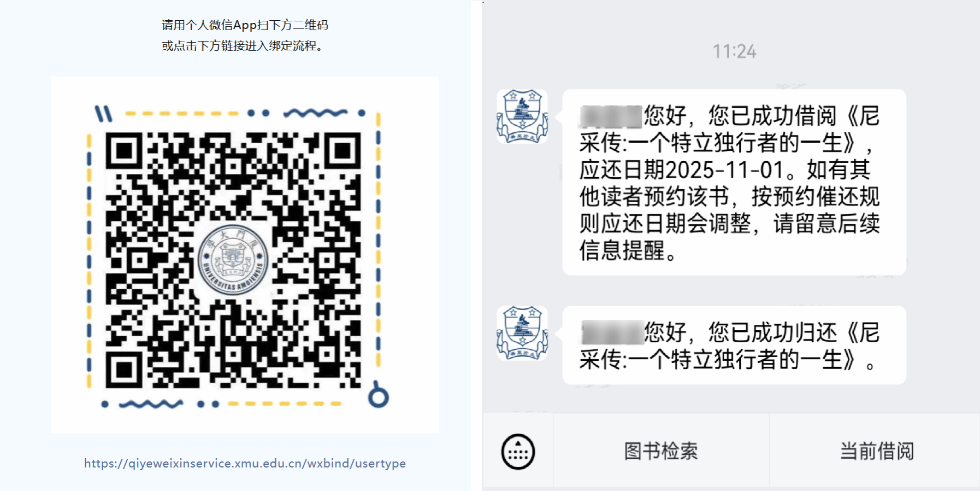Click the WeChat binding QR code
The image size is (980, 491).
(x=233, y=260)
